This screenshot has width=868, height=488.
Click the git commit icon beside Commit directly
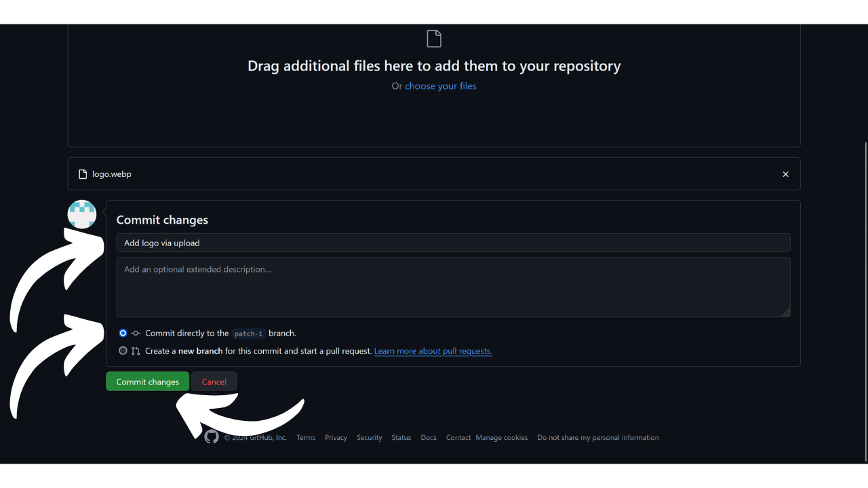[x=136, y=333]
